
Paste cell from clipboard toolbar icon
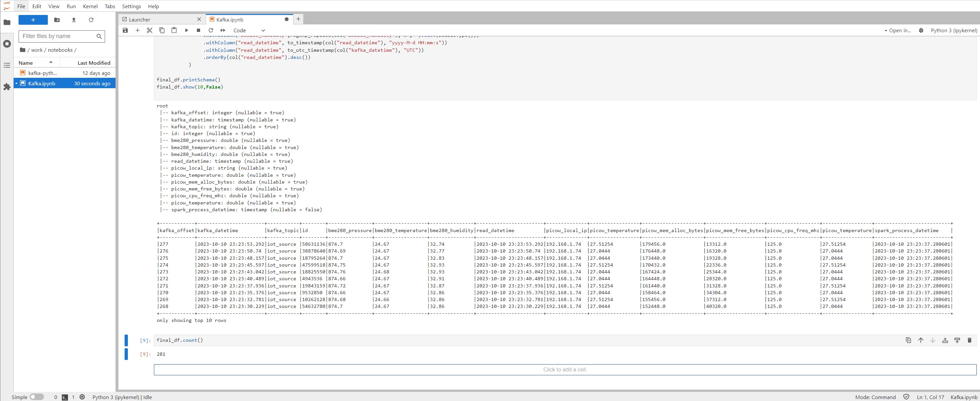(174, 31)
